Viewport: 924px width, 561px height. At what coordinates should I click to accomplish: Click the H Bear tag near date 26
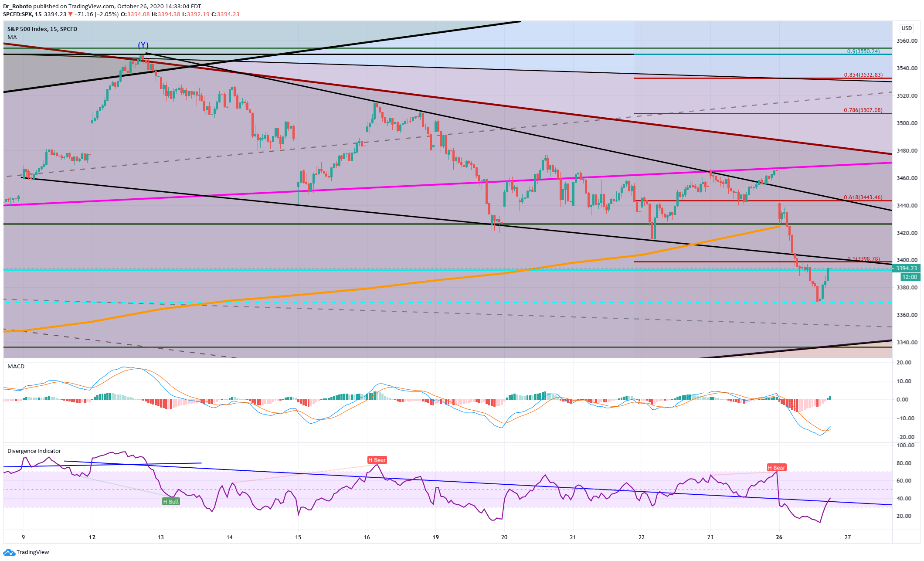coord(777,468)
